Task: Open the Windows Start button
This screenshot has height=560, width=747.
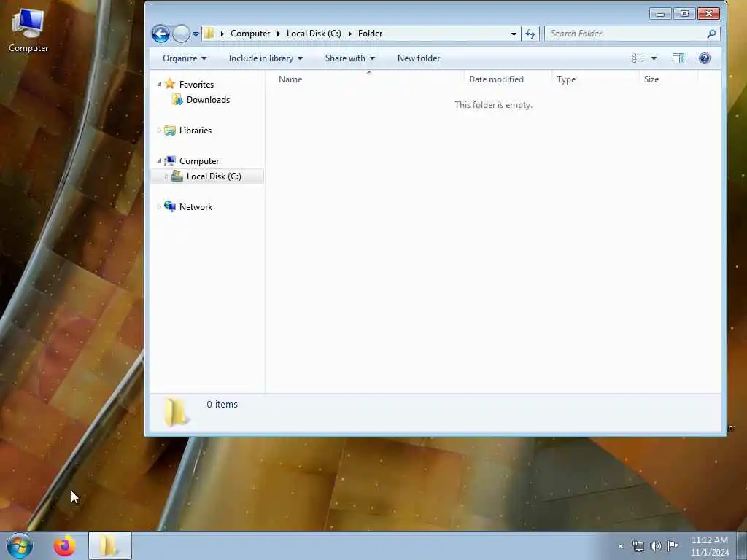Action: click(20, 545)
